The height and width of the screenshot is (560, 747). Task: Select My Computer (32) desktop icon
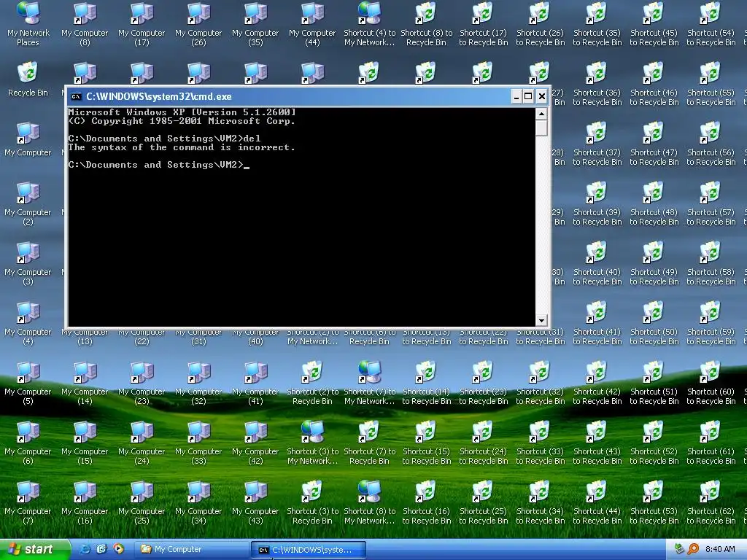198,383
